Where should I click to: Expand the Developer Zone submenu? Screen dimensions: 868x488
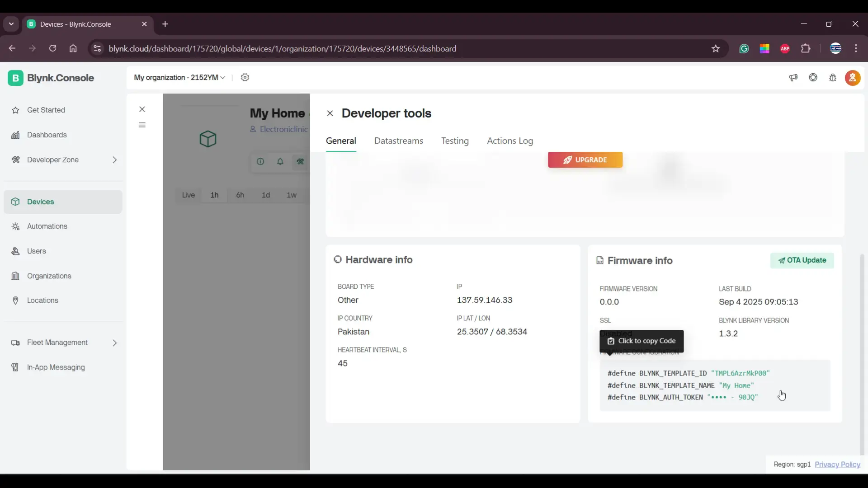click(115, 160)
